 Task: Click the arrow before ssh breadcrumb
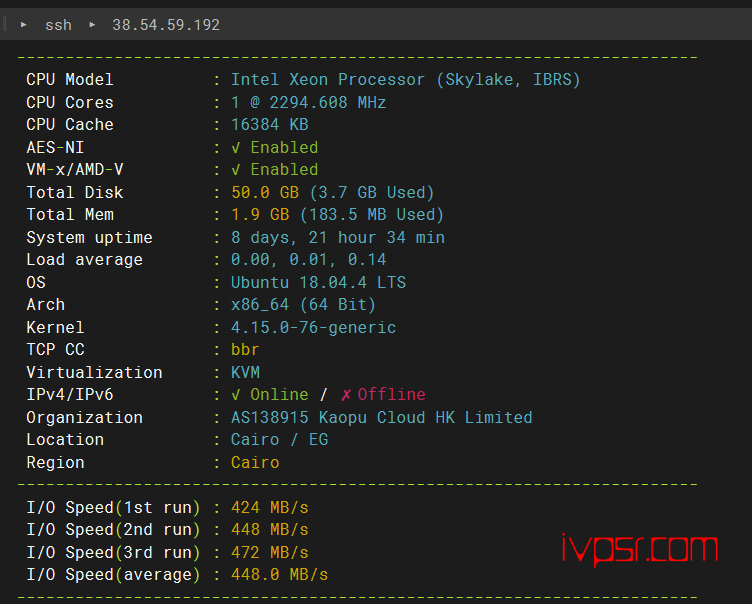pyautogui.click(x=24, y=24)
